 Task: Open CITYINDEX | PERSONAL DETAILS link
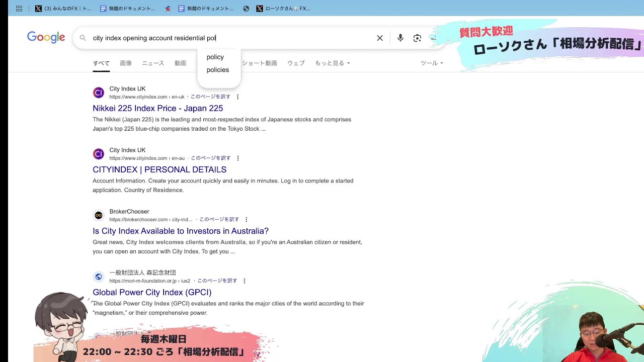pyautogui.click(x=159, y=169)
